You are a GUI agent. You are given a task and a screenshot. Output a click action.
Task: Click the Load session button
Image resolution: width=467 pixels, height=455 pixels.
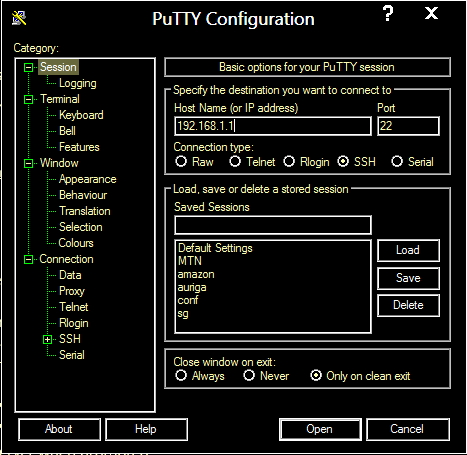click(x=408, y=250)
